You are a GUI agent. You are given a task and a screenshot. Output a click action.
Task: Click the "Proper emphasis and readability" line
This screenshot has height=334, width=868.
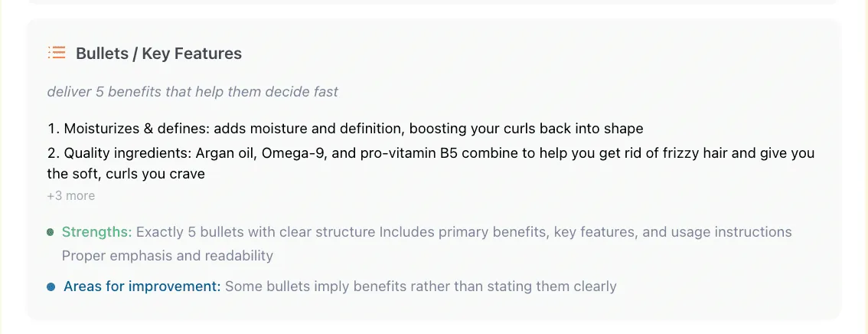pos(167,256)
